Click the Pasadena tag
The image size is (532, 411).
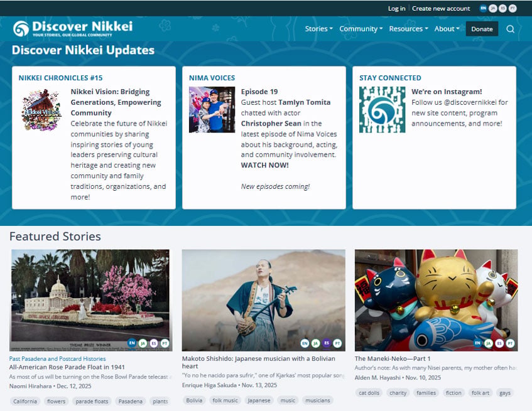(x=130, y=401)
